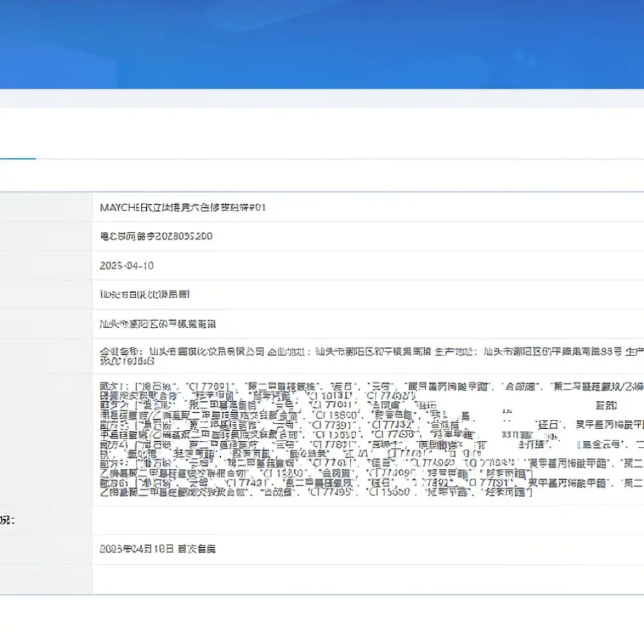
Task: Select the filing number ending in "095200"
Action: pos(156,236)
